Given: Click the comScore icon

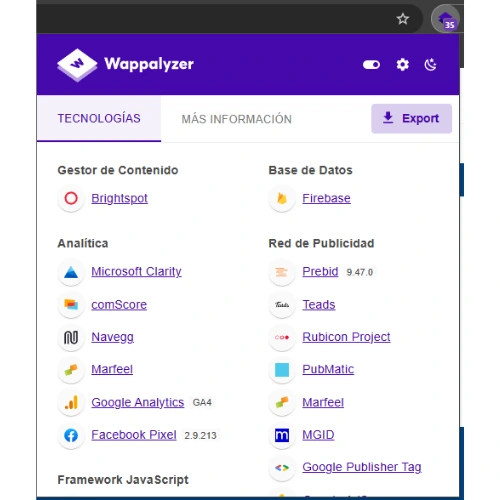Looking at the screenshot, I should click(71, 305).
